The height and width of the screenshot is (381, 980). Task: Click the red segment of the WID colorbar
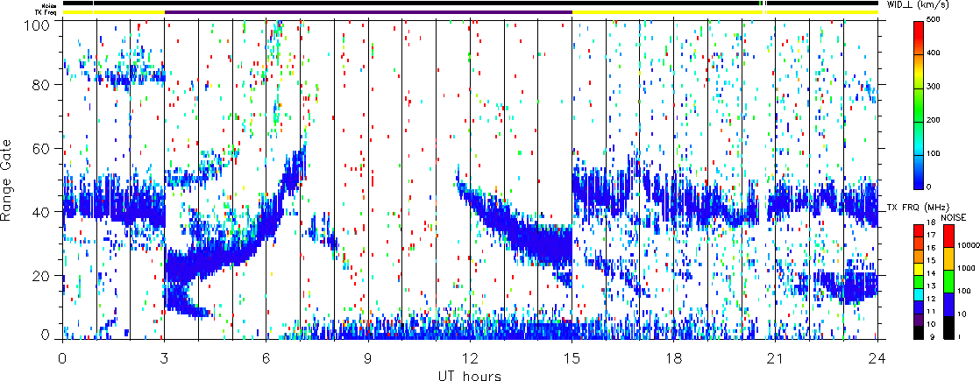coord(918,35)
